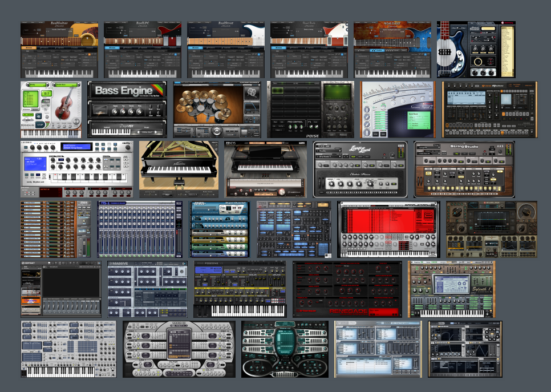The image size is (551, 392).
Task: Click the Bass Engine title logo
Action: [x=124, y=91]
